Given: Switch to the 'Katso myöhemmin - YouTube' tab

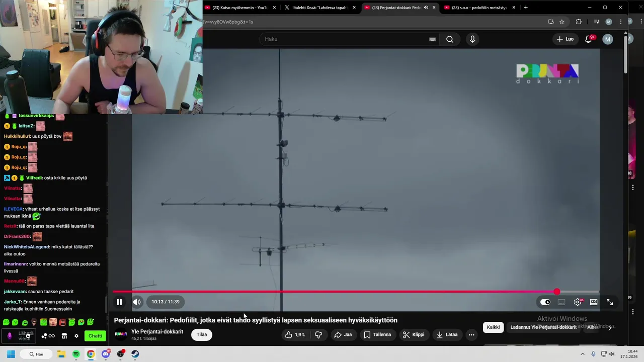Looking at the screenshot, I should tap(239, 8).
